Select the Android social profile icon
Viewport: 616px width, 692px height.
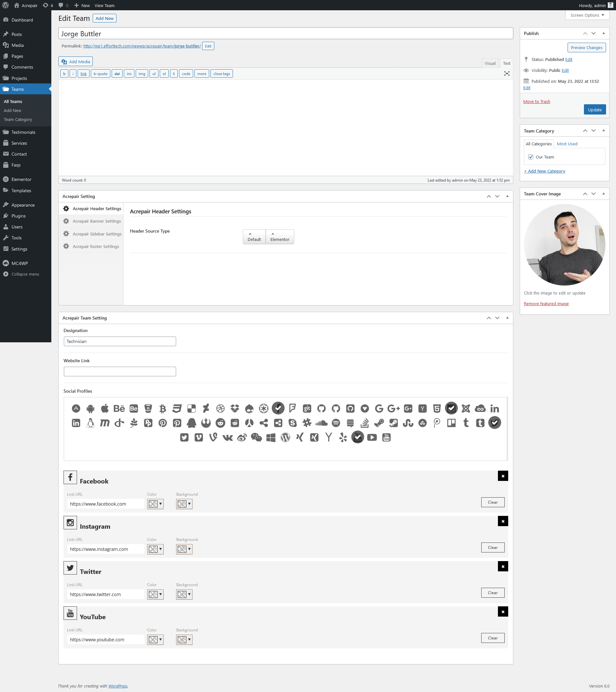pos(90,409)
